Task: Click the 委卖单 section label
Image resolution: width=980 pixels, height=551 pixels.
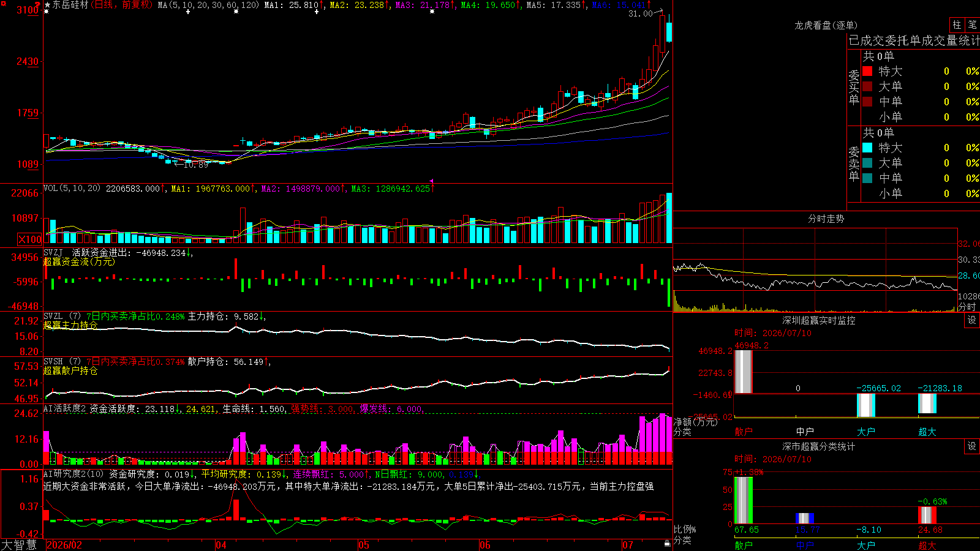Action: click(x=854, y=164)
